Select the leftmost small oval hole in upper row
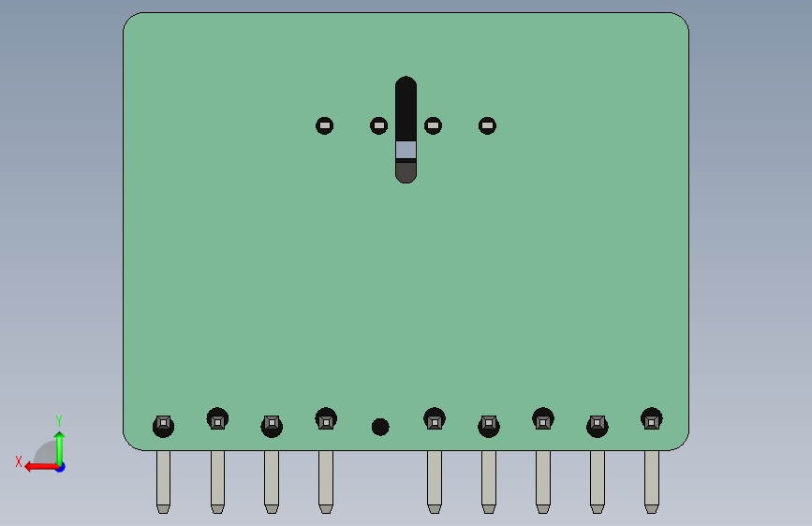Viewport: 812px width, 526px height. [325, 125]
